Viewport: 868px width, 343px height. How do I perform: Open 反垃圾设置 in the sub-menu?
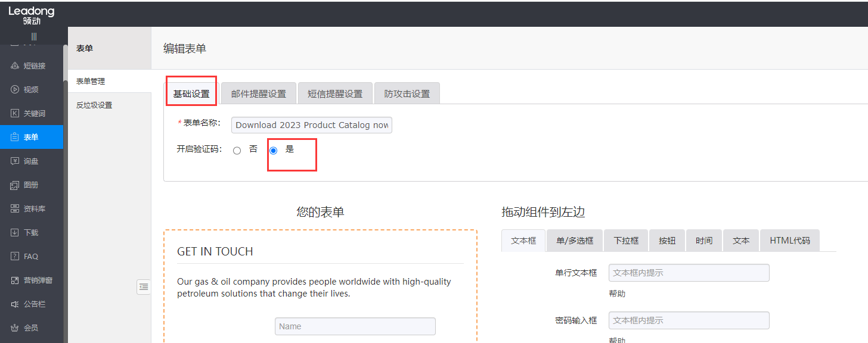tap(94, 105)
